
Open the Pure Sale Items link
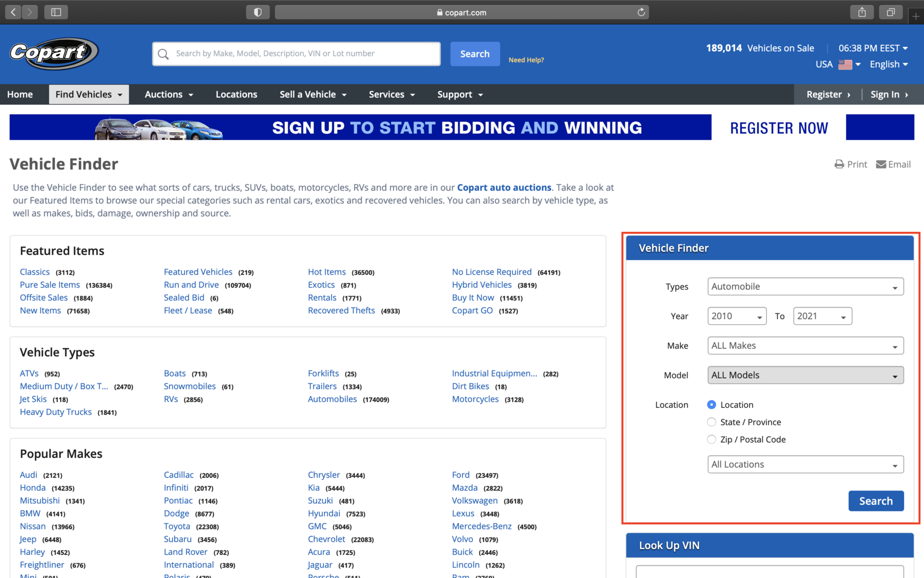[x=50, y=285]
